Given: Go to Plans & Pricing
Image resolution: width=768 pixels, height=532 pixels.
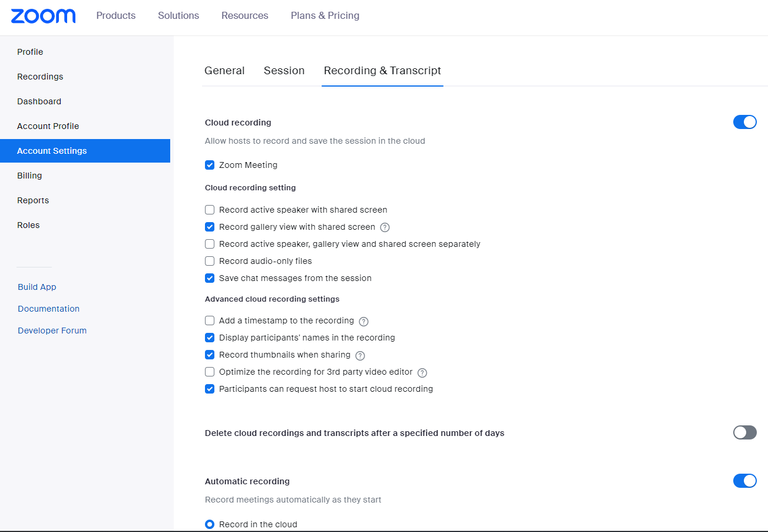Looking at the screenshot, I should [x=325, y=16].
